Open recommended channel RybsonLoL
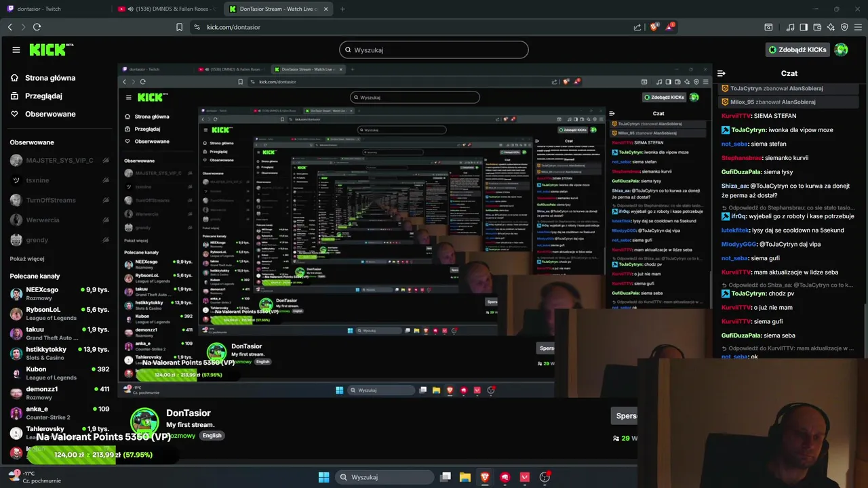The image size is (868, 488). pyautogui.click(x=60, y=313)
